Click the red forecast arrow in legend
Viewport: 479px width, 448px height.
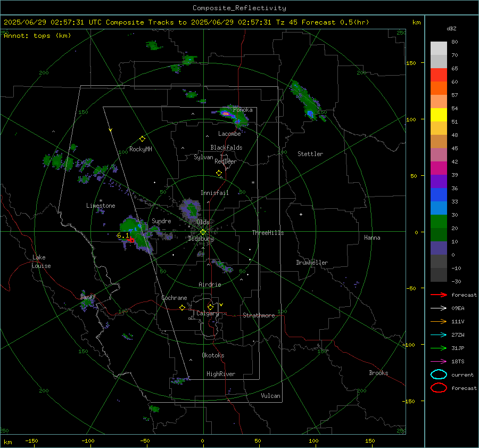pyautogui.click(x=439, y=295)
